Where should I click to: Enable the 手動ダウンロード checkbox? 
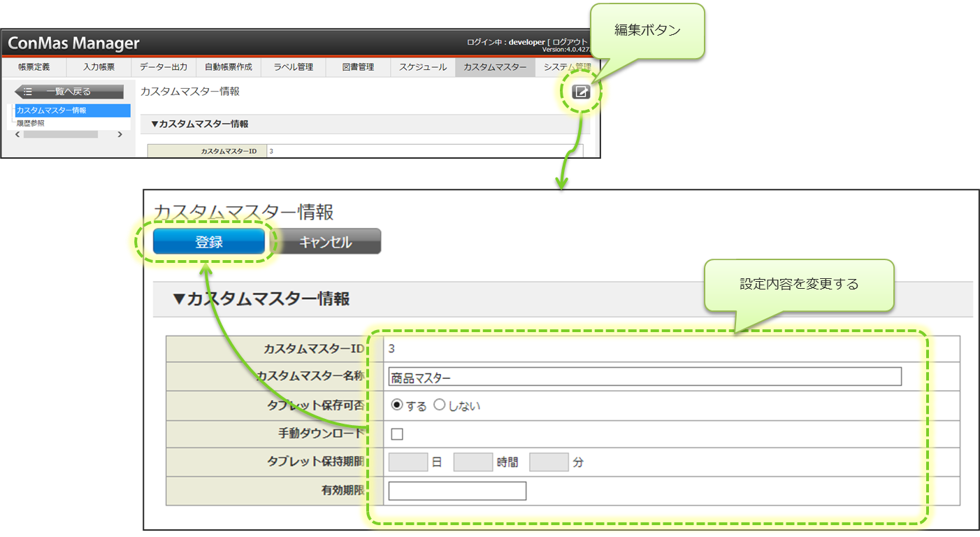tap(397, 434)
